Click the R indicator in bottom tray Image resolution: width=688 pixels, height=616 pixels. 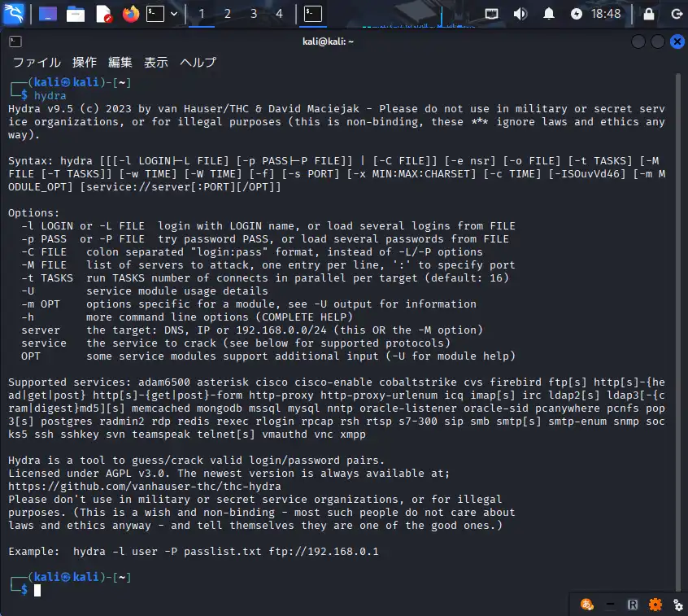632,605
